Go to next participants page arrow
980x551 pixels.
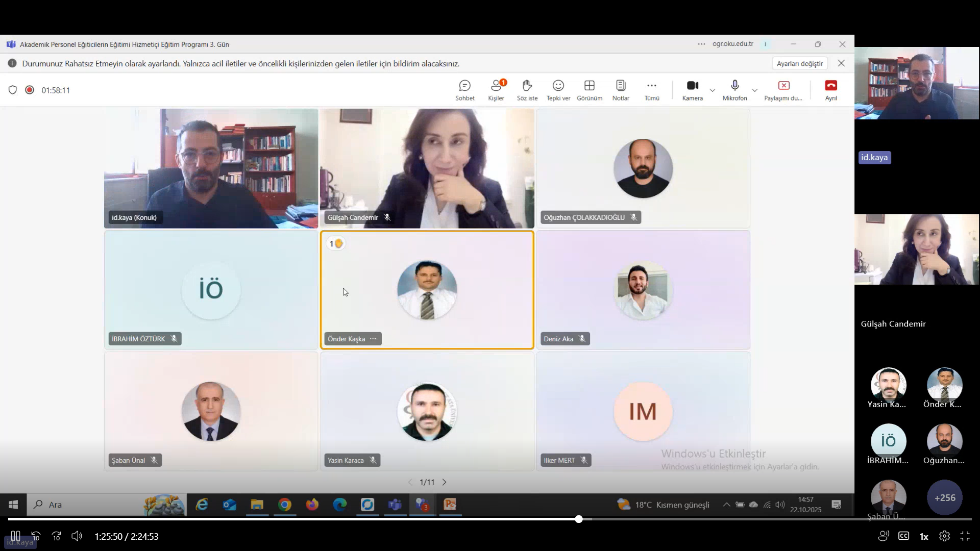coord(444,482)
